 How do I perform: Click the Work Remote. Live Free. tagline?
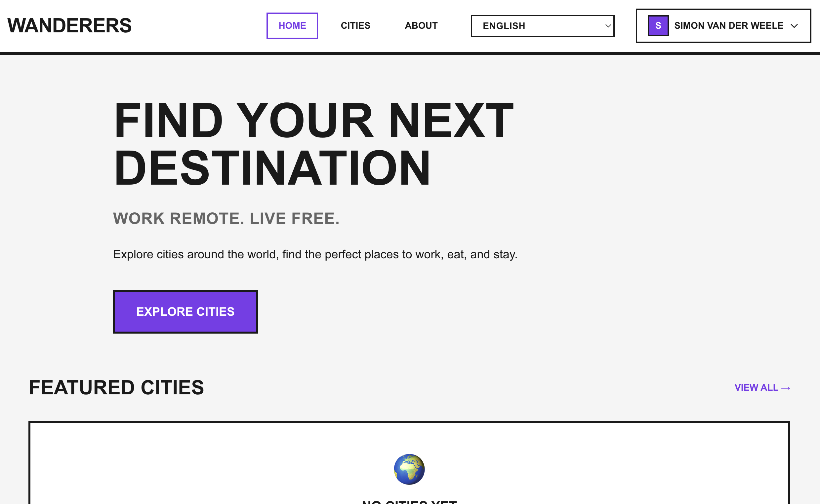(x=226, y=219)
